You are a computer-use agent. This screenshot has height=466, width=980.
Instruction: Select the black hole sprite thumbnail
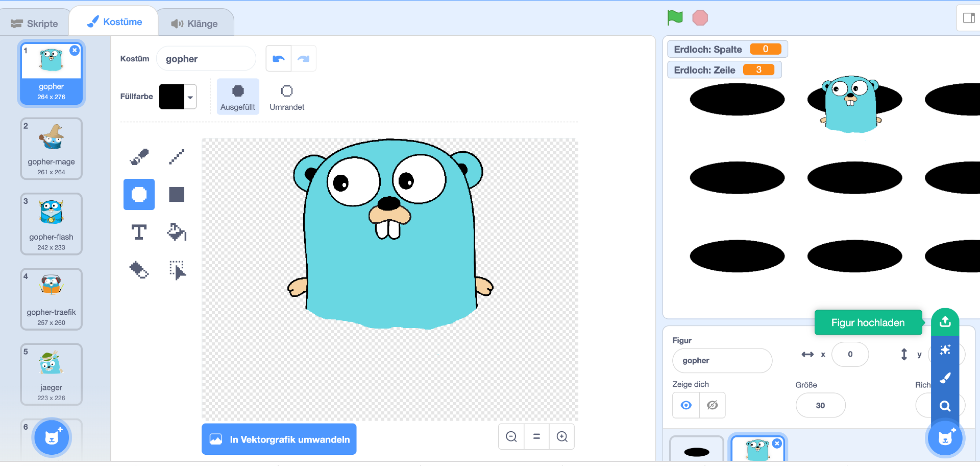coord(697,450)
